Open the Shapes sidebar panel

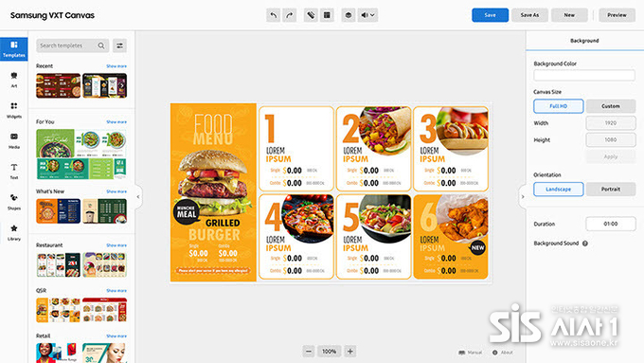tap(14, 202)
